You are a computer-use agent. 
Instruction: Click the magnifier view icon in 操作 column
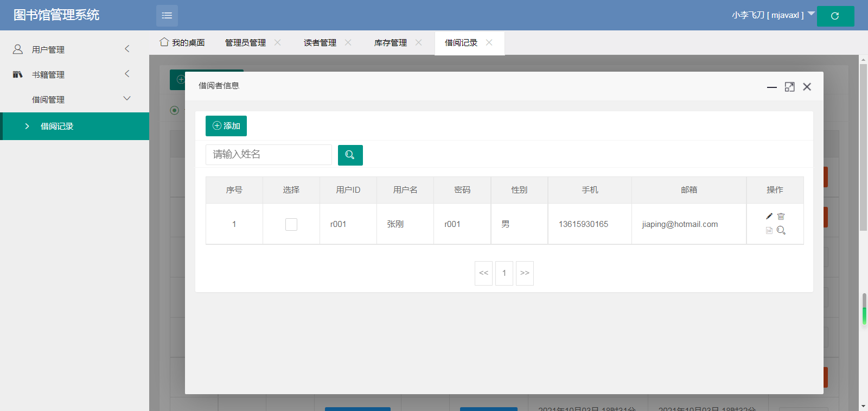coord(781,230)
